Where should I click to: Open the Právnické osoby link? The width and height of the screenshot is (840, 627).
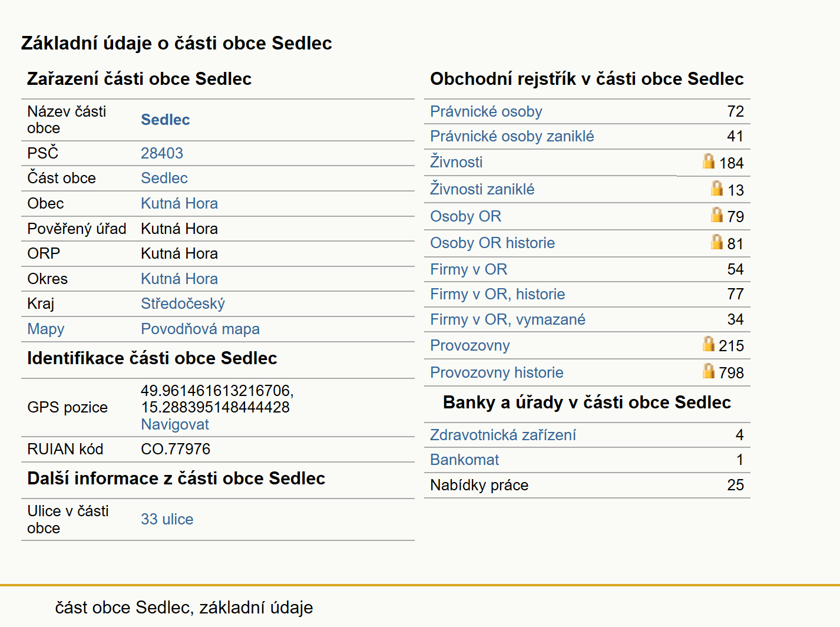click(486, 111)
